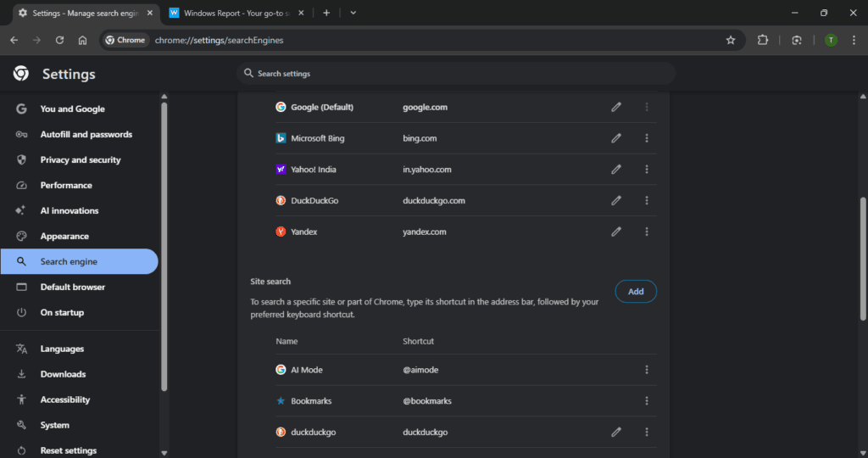Click the main page scroll up arrow
Image resolution: width=868 pixels, height=458 pixels.
863,97
